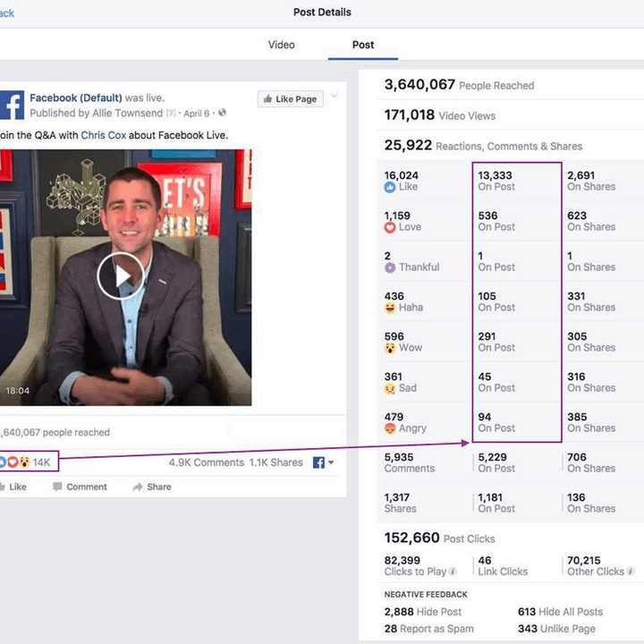Click the 28 Report as Spam feedback
This screenshot has height=644, width=644.
point(428,629)
